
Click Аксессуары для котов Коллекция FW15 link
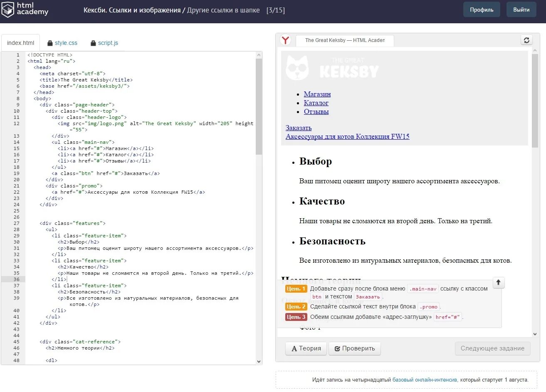click(347, 137)
